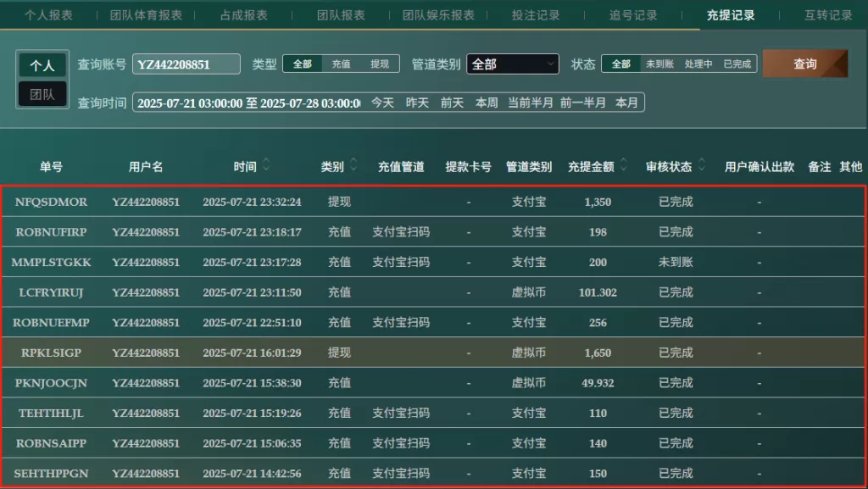
Task: Select order number MMPLSTGKK
Action: [51, 262]
